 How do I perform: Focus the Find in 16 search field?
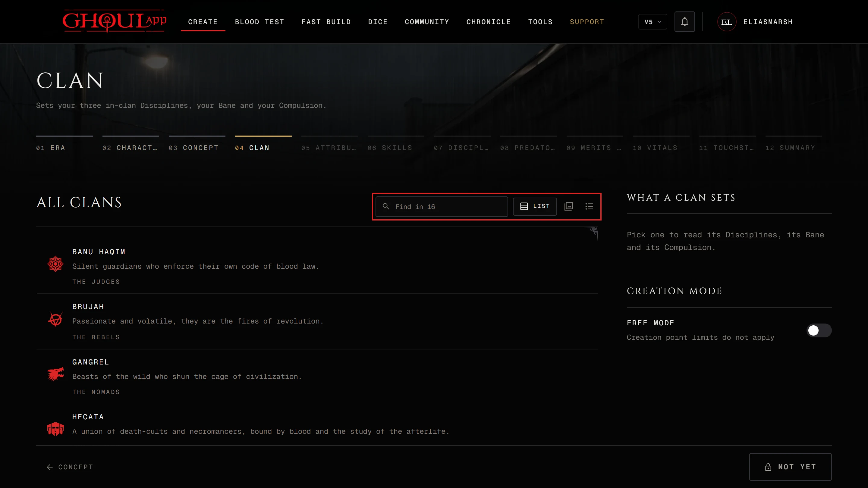[442, 206]
